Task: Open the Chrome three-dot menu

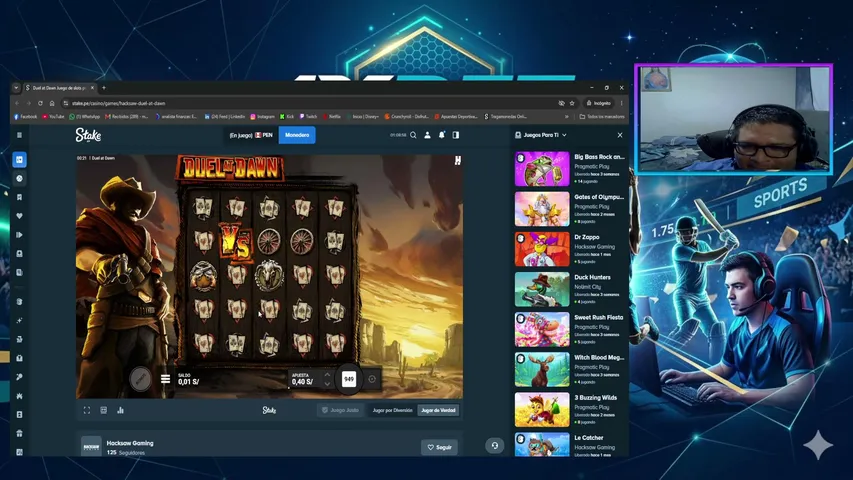Action: point(621,103)
